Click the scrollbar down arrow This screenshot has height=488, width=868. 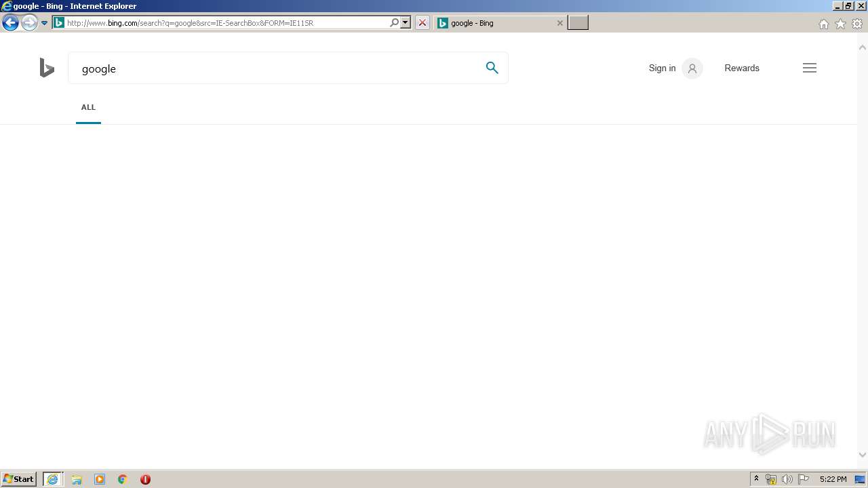click(863, 455)
